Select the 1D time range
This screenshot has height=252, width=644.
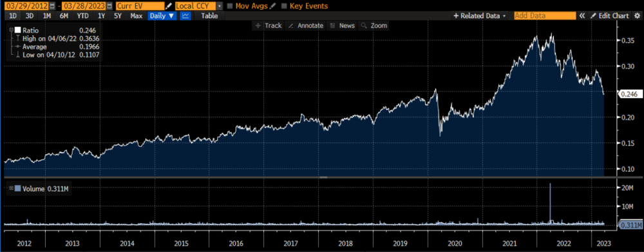13,15
